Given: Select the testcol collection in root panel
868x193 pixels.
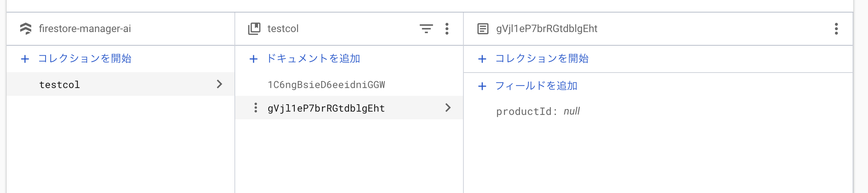Looking at the screenshot, I should coord(60,85).
